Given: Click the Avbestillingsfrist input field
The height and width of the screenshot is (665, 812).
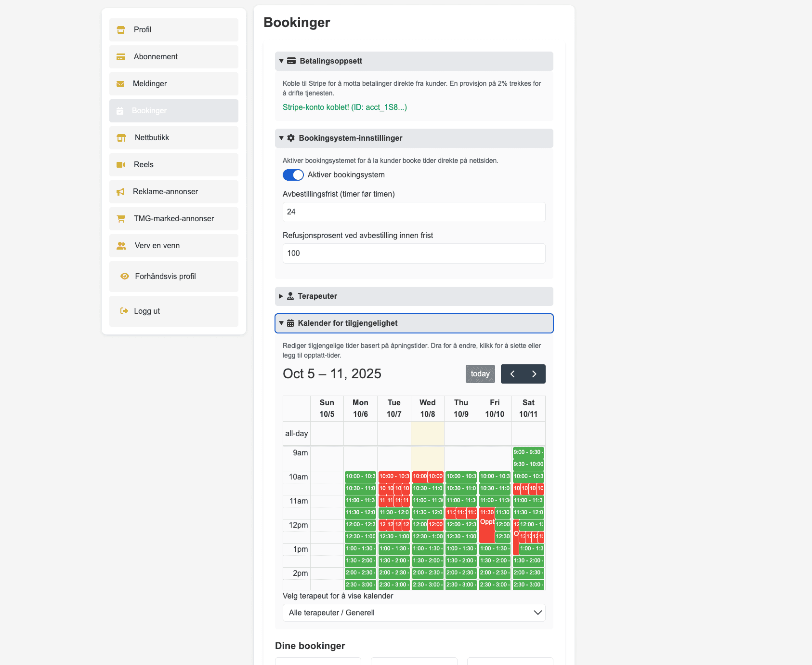Looking at the screenshot, I should click(x=414, y=212).
